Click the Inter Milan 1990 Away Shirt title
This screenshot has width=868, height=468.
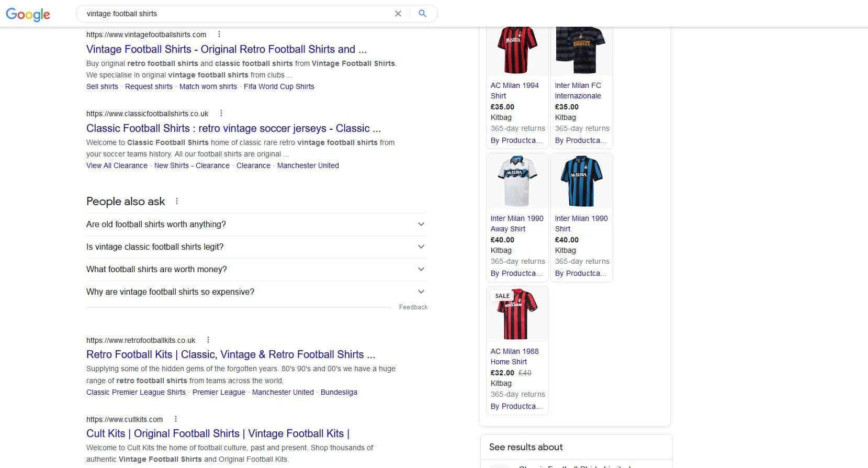coord(517,224)
